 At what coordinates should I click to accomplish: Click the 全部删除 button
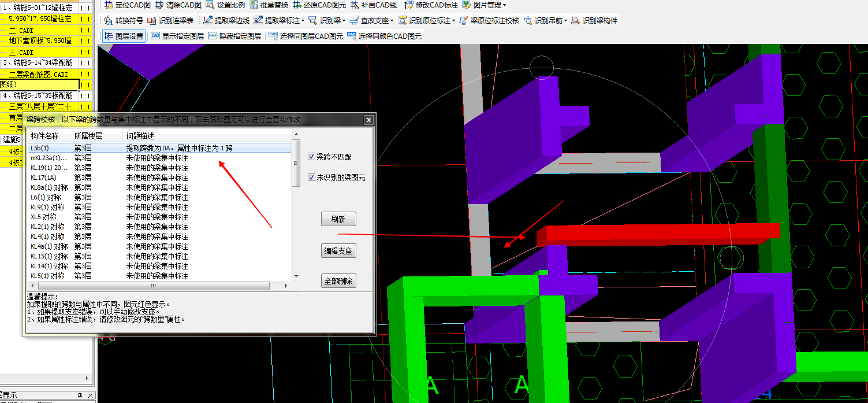338,281
